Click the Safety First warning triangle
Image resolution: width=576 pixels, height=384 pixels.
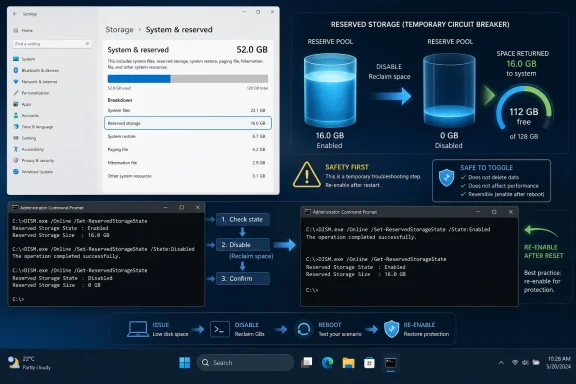[x=307, y=175]
